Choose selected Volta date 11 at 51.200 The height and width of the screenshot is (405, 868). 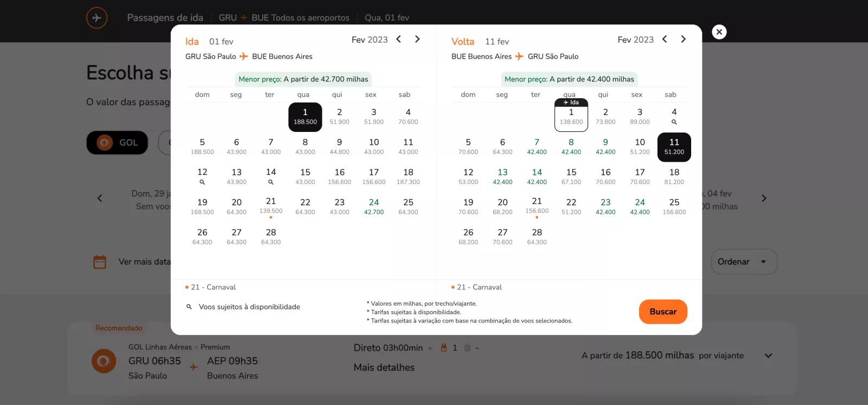pyautogui.click(x=674, y=147)
